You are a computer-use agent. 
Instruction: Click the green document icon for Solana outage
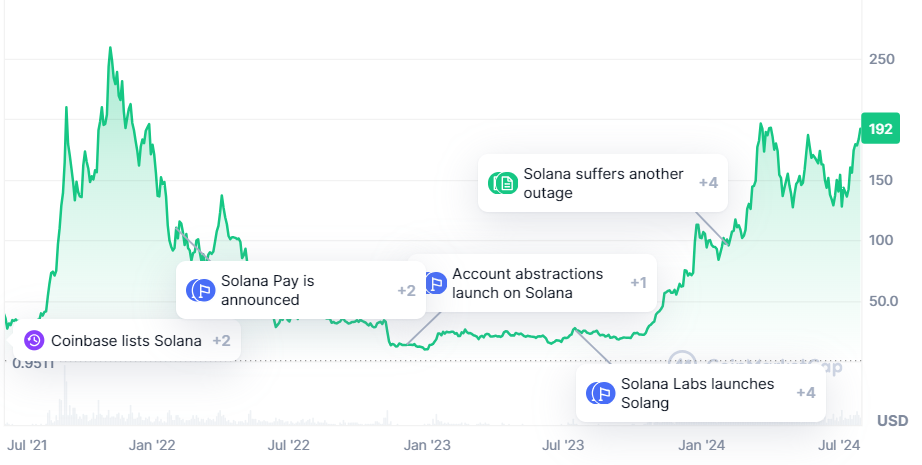point(503,183)
